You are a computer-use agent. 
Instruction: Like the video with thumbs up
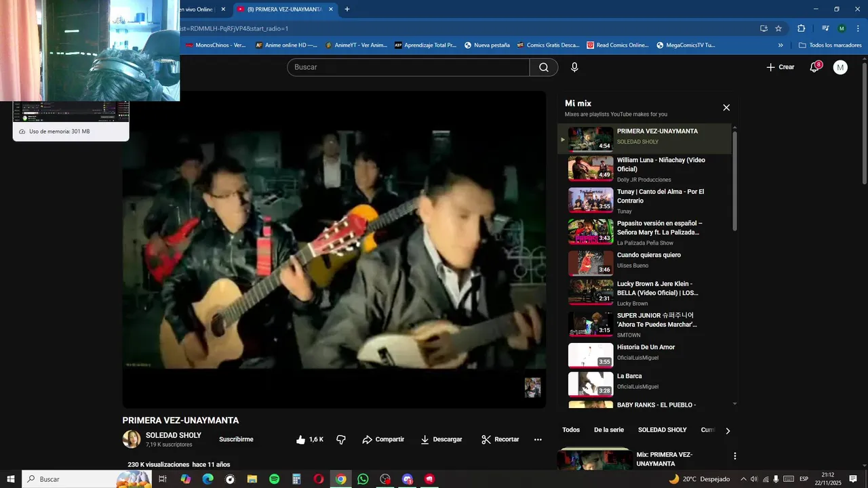[x=309, y=439]
